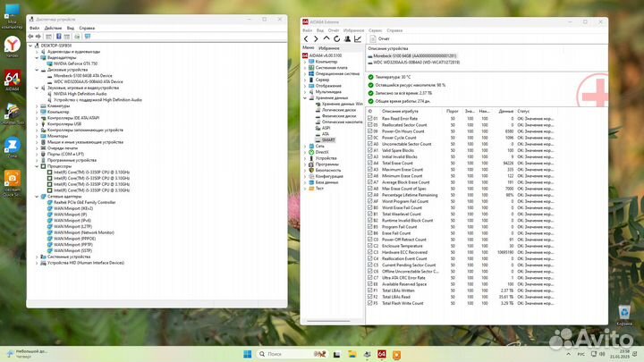The width and height of the screenshot is (644, 362).
Task: Click Device Manager back arrow toolbar icon
Action: (x=30, y=37)
